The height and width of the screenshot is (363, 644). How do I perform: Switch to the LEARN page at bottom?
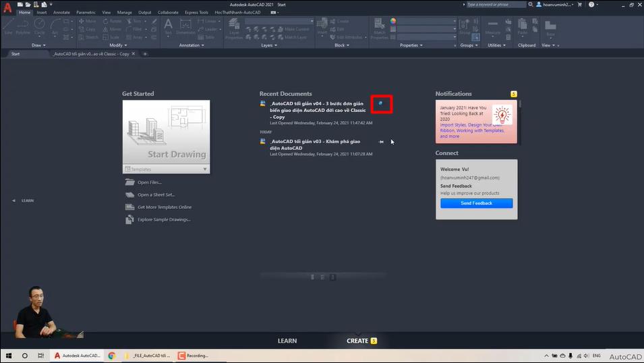click(287, 341)
